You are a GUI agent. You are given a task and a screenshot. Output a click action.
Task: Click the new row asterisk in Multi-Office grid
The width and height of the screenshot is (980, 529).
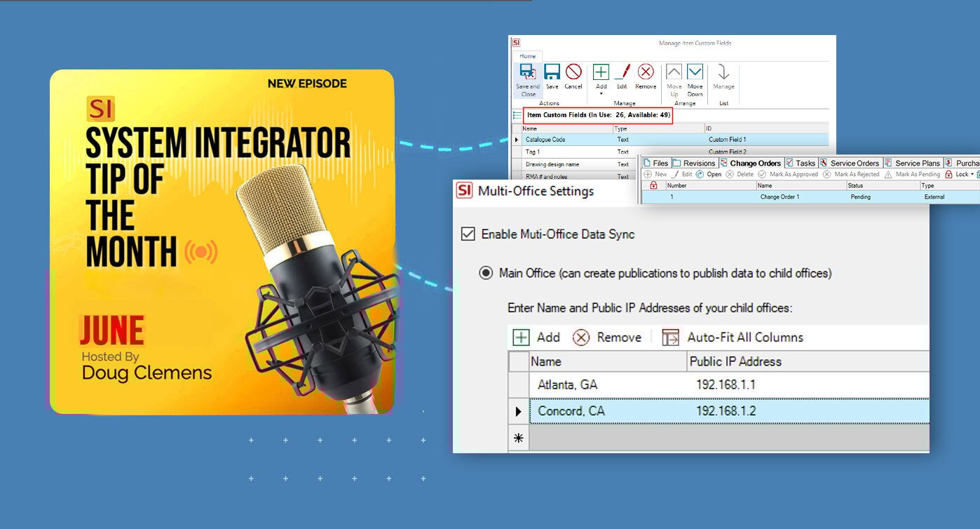(x=519, y=438)
